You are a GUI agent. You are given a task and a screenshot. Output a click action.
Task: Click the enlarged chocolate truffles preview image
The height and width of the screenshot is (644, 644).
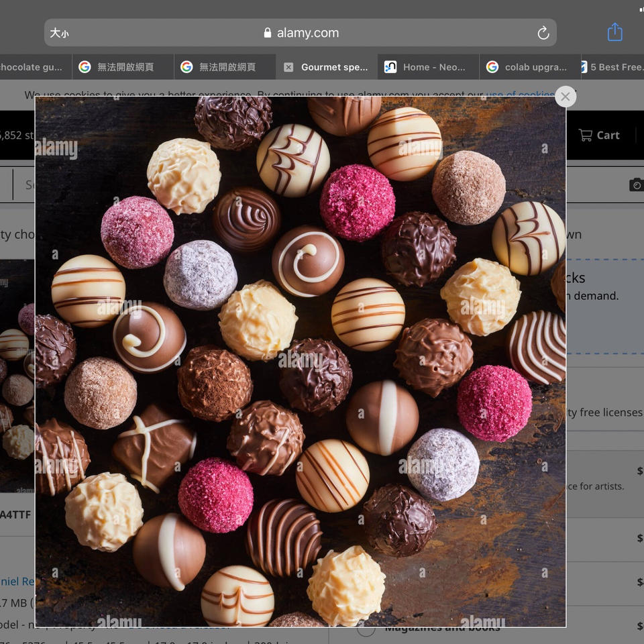pyautogui.click(x=301, y=362)
